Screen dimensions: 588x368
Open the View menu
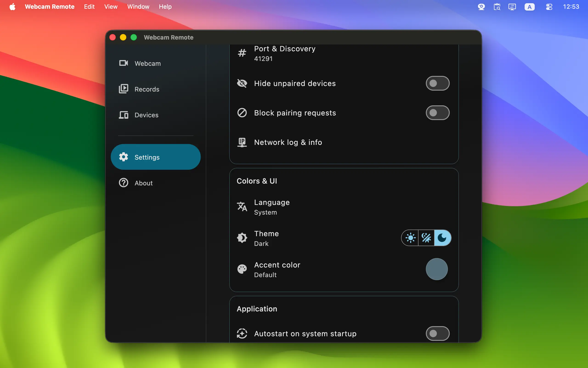tap(111, 7)
